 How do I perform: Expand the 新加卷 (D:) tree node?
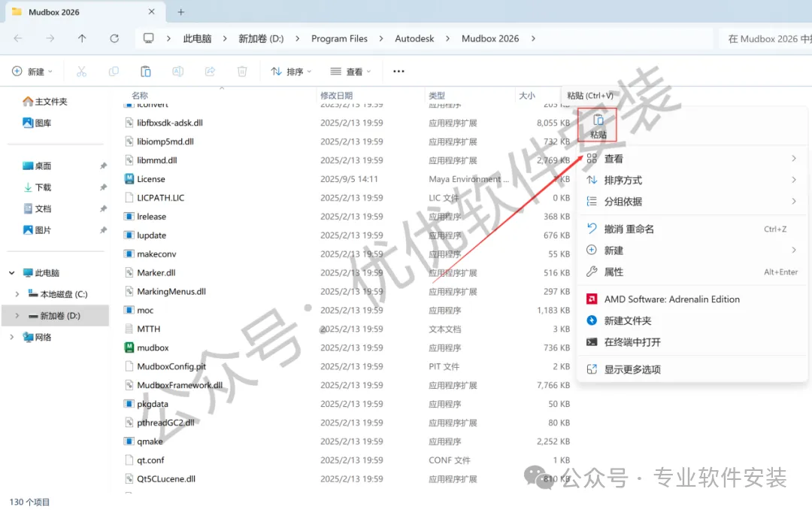pyautogui.click(x=17, y=316)
